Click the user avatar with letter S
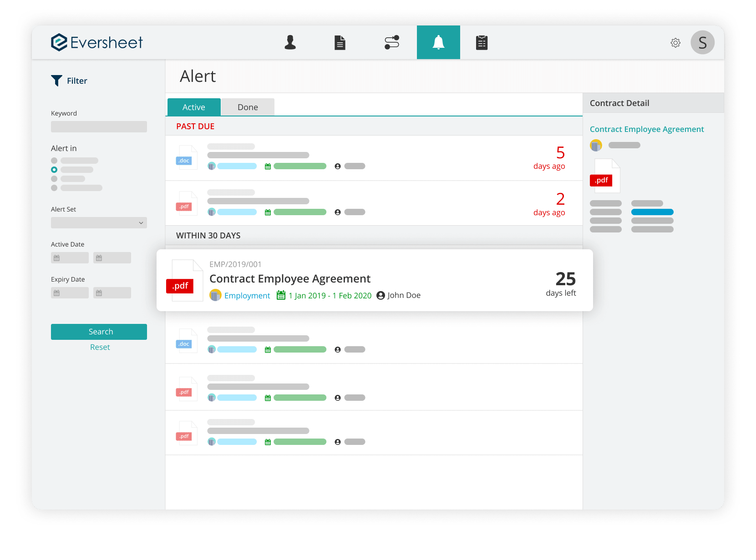The width and height of the screenshot is (756, 560). click(x=702, y=43)
